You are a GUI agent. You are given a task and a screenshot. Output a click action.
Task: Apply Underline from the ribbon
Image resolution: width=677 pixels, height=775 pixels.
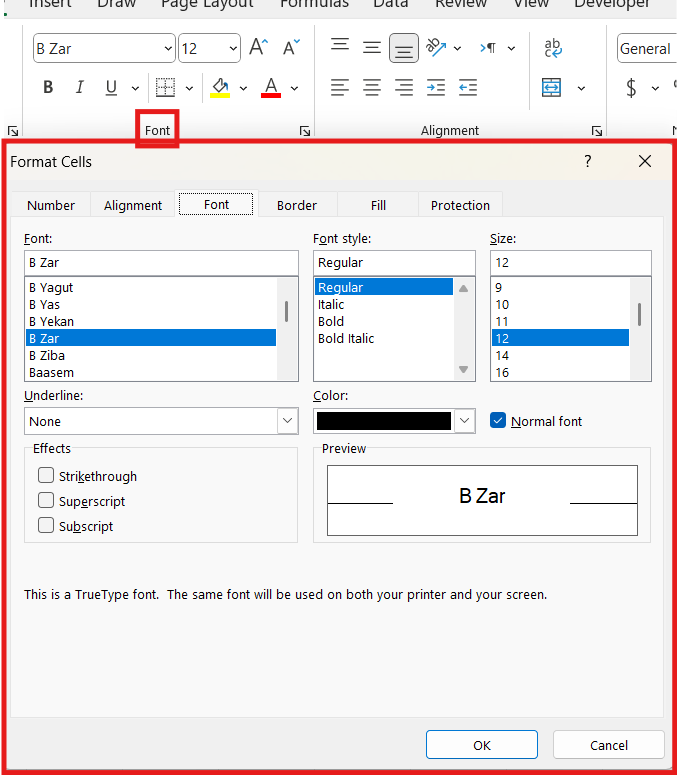coord(111,87)
